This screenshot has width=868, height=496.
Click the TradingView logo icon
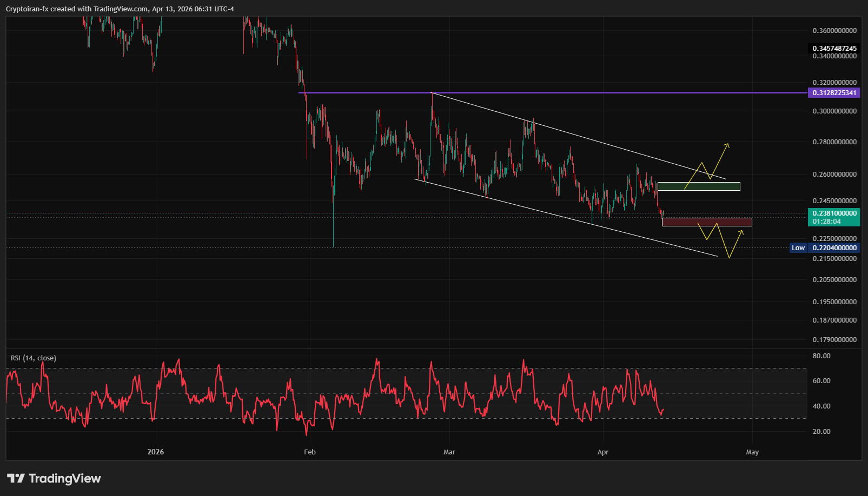pos(16,478)
